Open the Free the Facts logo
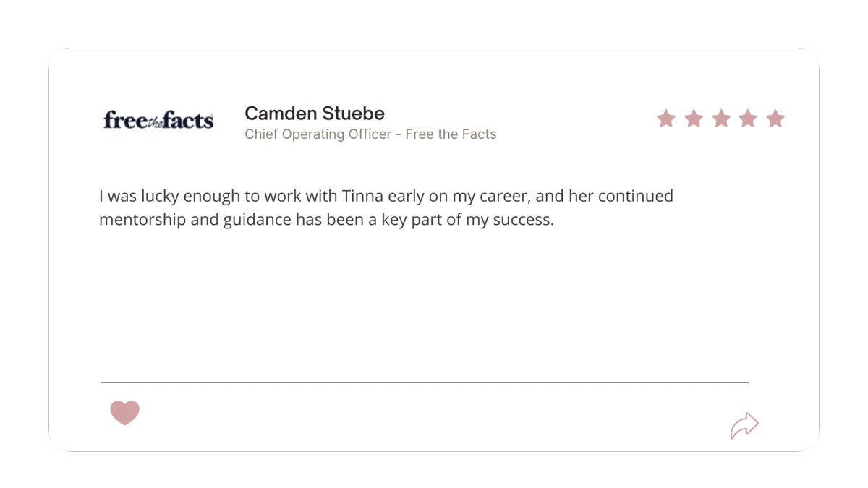This screenshot has width=868, height=488. 158,120
